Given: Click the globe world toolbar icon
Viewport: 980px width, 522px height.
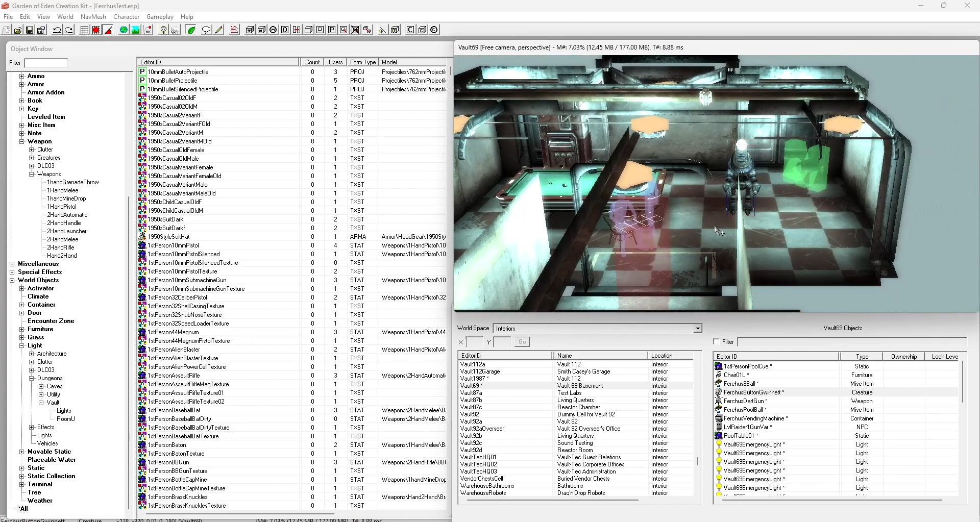Looking at the screenshot, I should (x=124, y=30).
